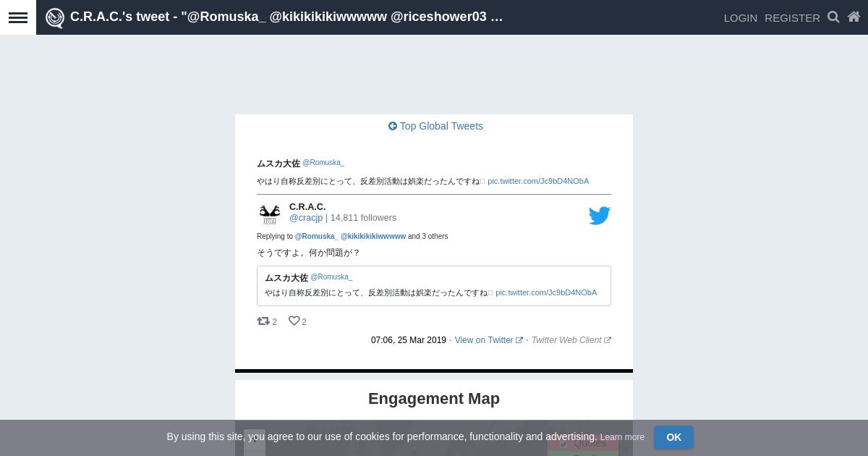
Task: Click the Engagement Map heading
Action: click(x=434, y=399)
